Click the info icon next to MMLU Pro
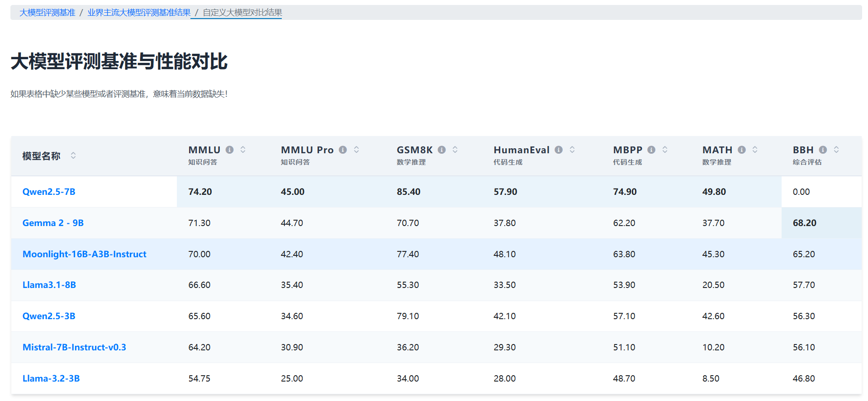 [343, 150]
